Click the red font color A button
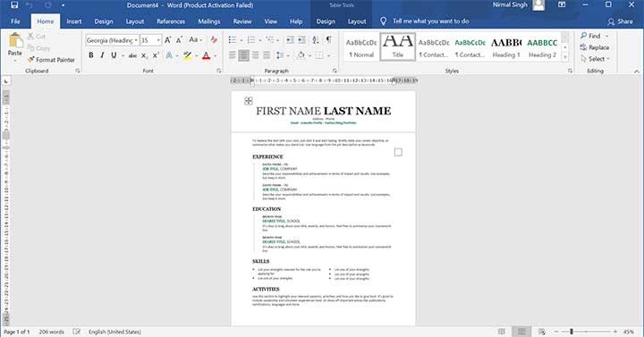 (207, 55)
